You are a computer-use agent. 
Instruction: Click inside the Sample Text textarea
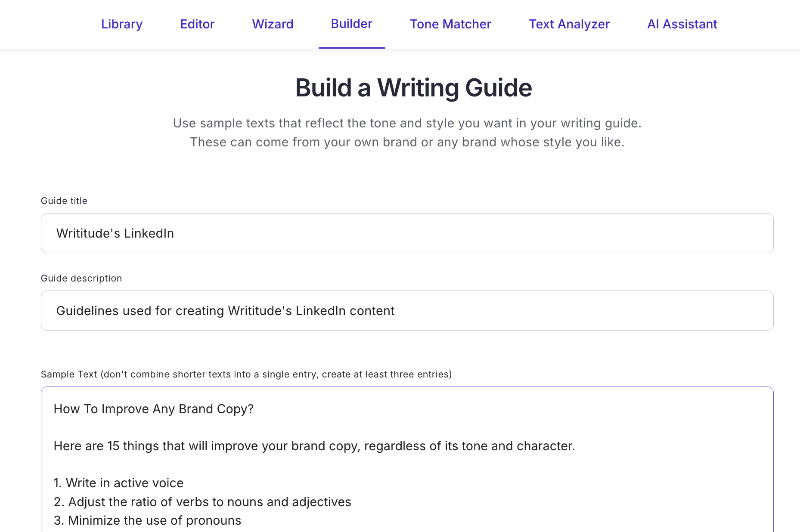407,460
